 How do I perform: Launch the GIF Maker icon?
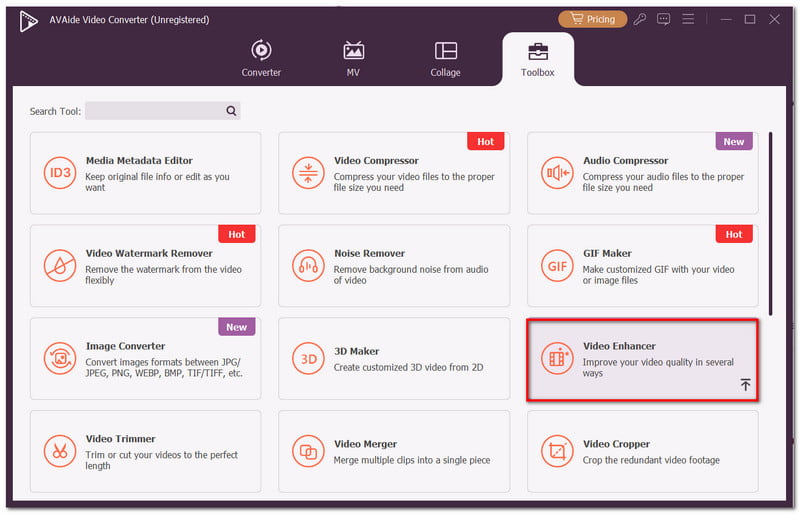pos(557,265)
